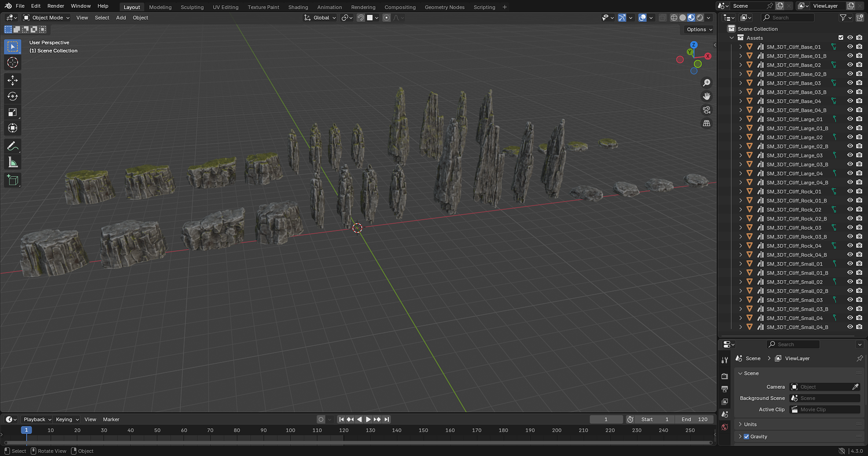This screenshot has width=868, height=456.
Task: Choose the Annotate pencil tool
Action: (x=12, y=146)
